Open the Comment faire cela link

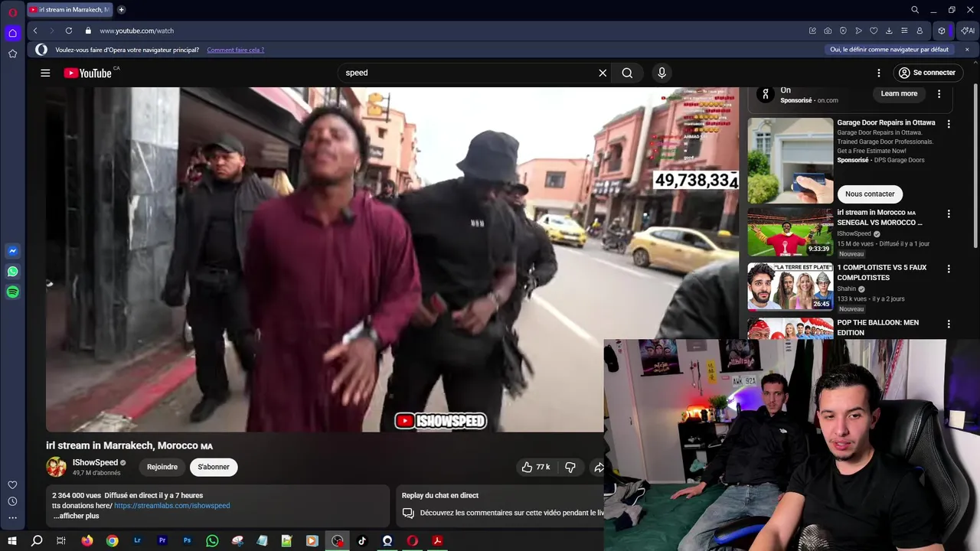pos(235,50)
